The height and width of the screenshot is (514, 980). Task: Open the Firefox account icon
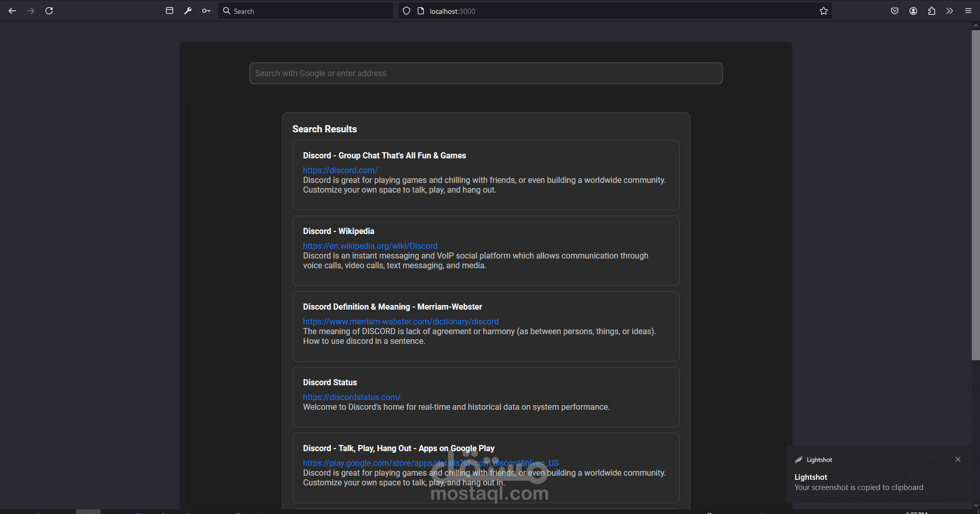913,11
